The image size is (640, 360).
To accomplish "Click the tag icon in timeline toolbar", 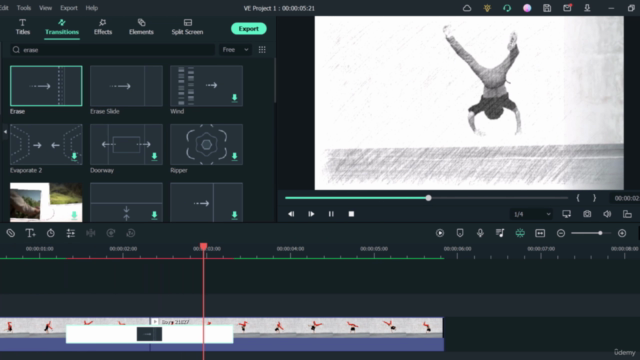I will click(11, 233).
